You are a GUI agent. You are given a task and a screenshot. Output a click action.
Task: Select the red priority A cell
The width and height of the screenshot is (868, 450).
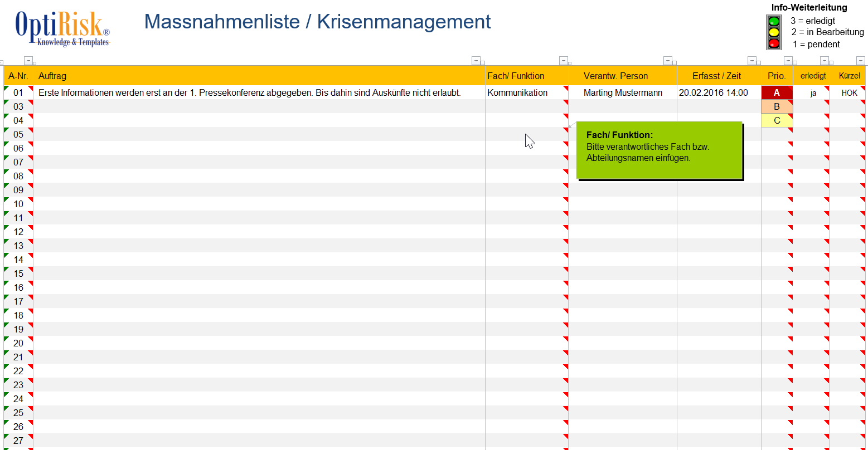pos(777,93)
